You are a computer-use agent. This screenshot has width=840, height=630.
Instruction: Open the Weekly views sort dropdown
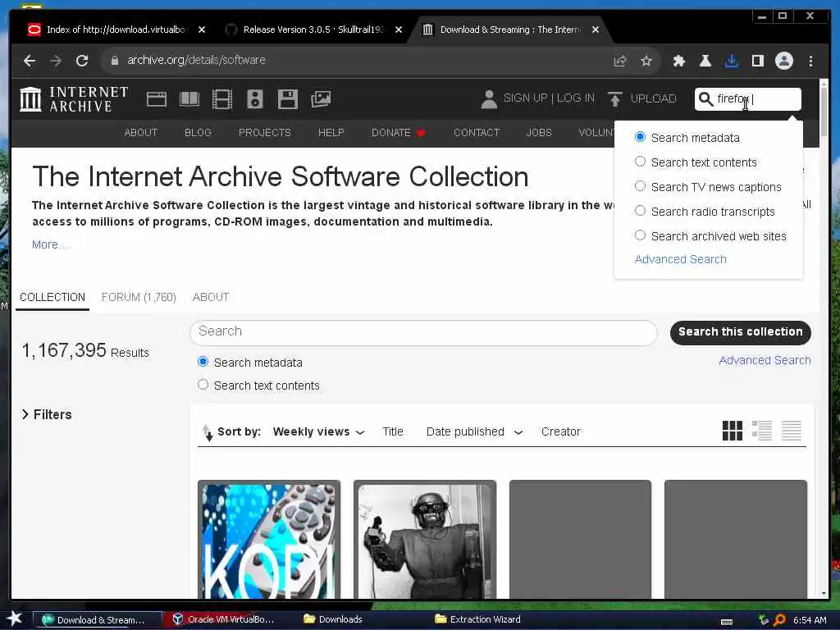coord(319,431)
